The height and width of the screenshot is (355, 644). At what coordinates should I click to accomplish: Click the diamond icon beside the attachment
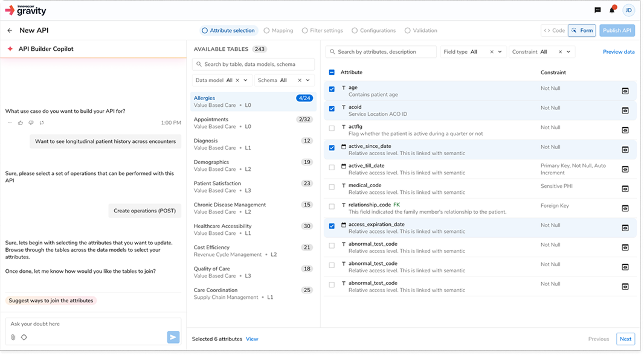pyautogui.click(x=24, y=337)
